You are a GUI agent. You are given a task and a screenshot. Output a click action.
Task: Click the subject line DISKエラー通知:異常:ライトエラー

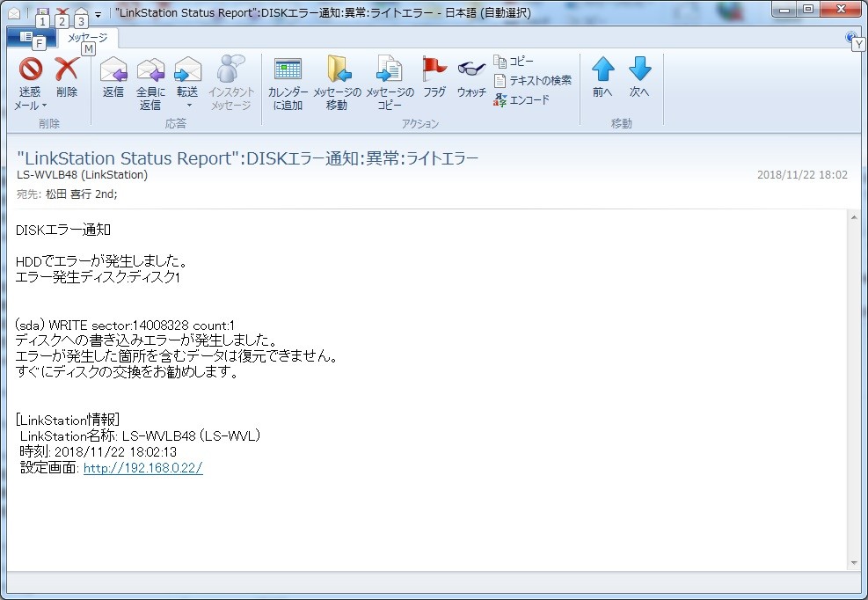(x=247, y=158)
